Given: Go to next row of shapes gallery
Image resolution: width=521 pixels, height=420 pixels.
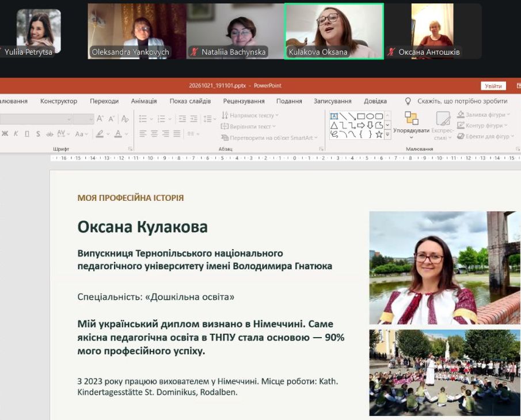Looking at the screenshot, I should click(x=387, y=125).
